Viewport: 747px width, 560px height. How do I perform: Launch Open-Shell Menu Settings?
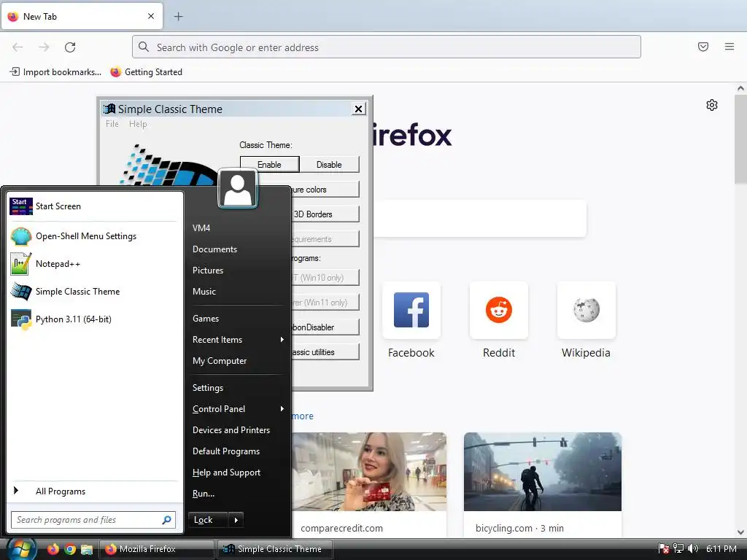click(x=95, y=236)
